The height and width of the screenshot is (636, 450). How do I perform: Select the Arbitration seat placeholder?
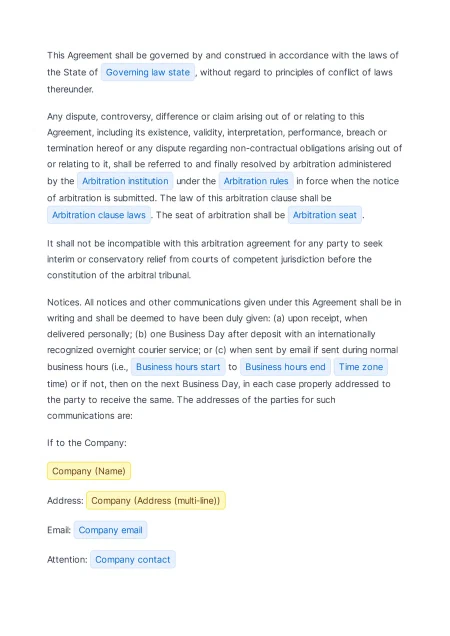(325, 215)
